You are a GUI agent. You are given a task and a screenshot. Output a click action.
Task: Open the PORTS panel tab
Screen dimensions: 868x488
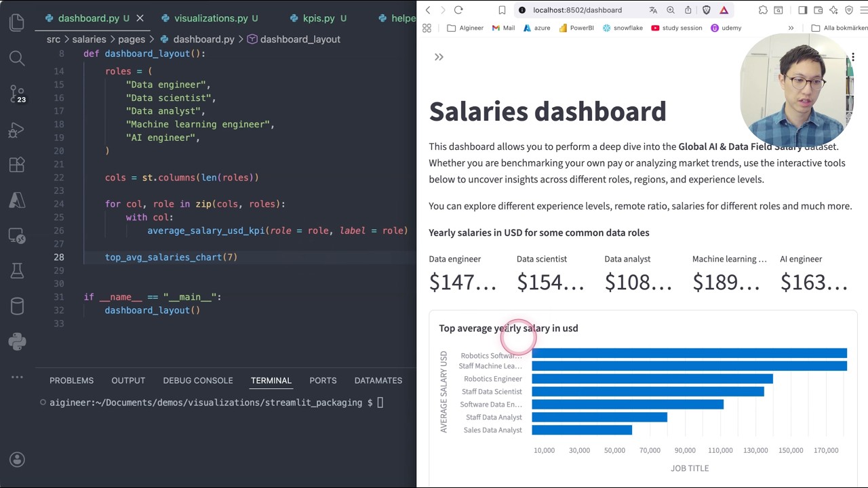tap(323, 380)
